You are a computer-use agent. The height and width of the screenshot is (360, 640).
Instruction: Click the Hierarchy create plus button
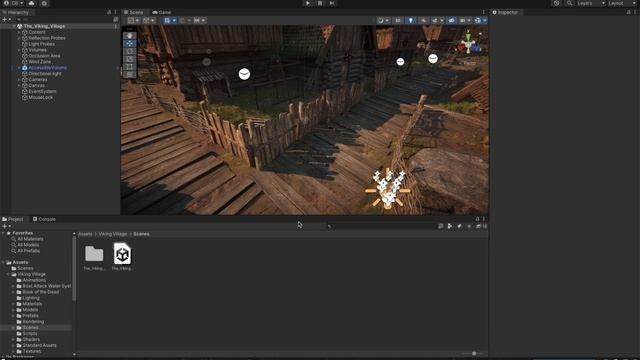point(7,19)
